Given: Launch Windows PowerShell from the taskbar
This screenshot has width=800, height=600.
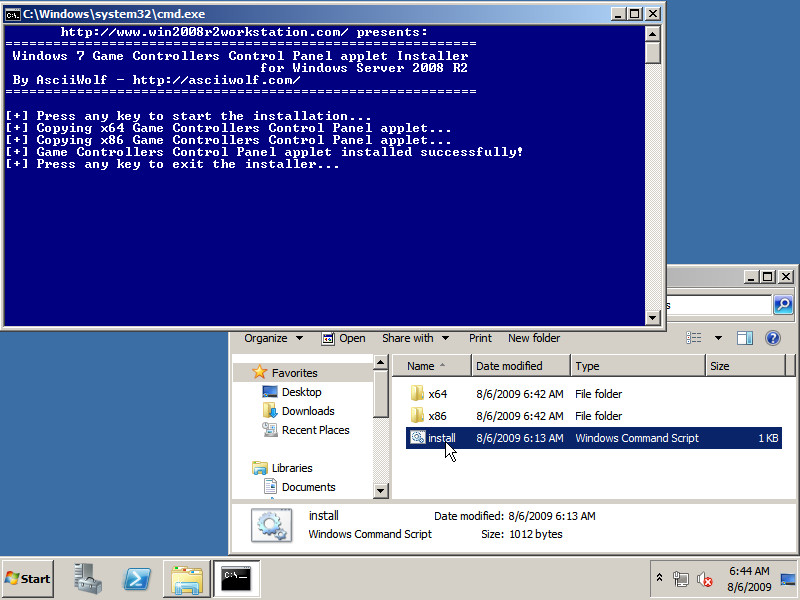Looking at the screenshot, I should coord(137,579).
